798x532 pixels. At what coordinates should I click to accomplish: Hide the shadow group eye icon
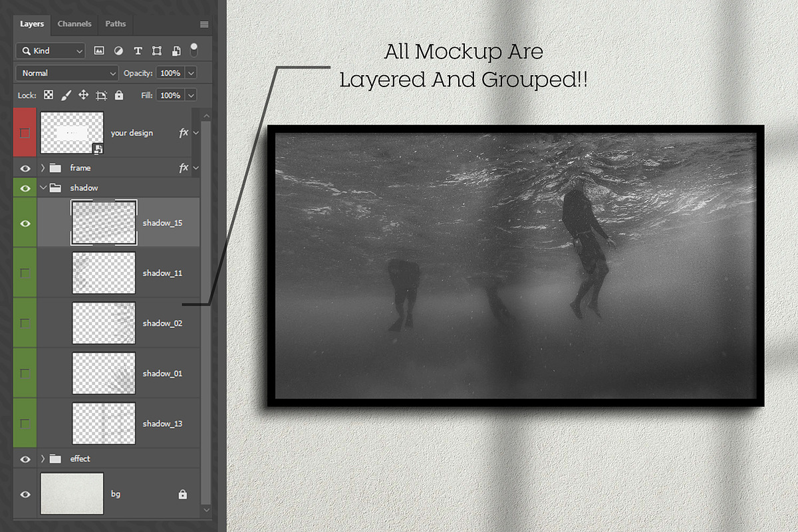[x=25, y=188]
